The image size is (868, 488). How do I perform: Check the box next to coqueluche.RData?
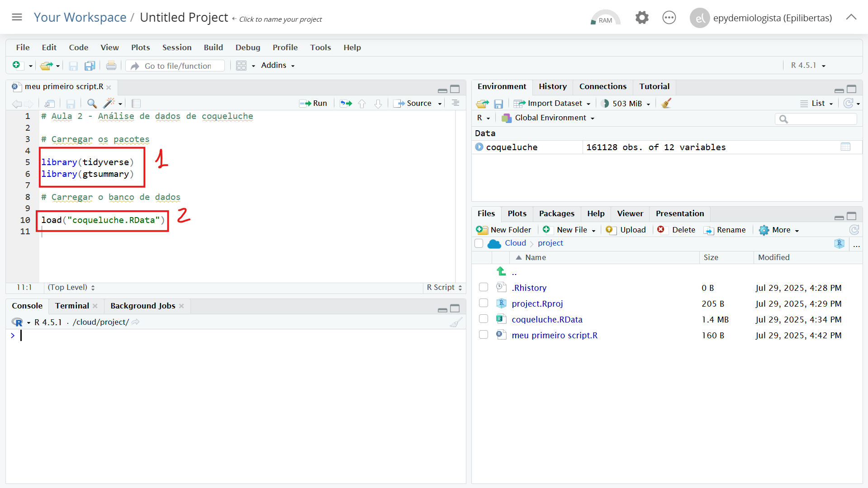(484, 319)
